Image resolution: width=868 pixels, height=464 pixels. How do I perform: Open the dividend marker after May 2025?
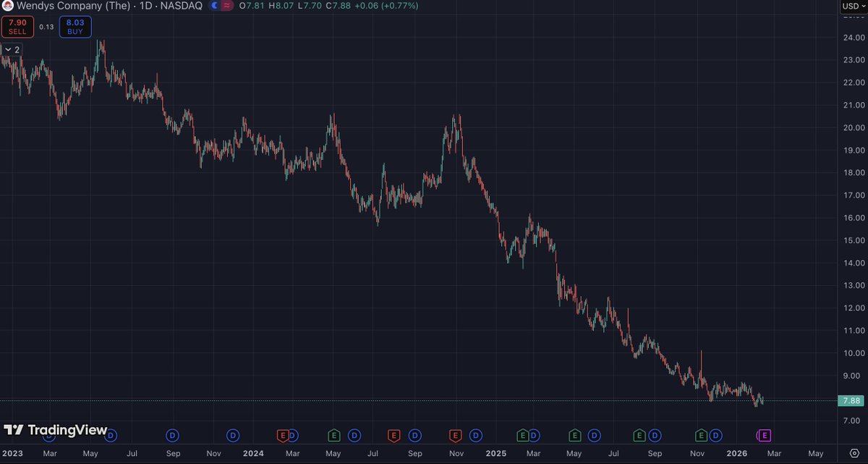[x=594, y=435]
